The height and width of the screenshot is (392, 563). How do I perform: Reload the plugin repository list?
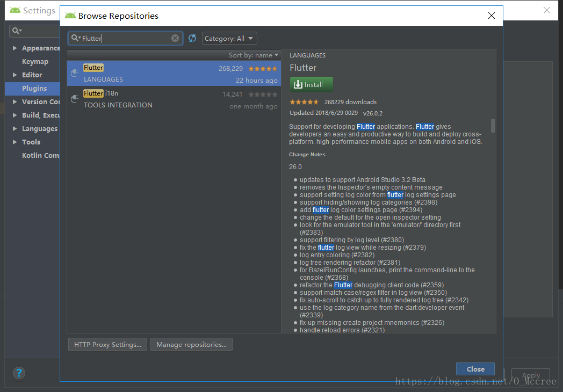(x=192, y=38)
